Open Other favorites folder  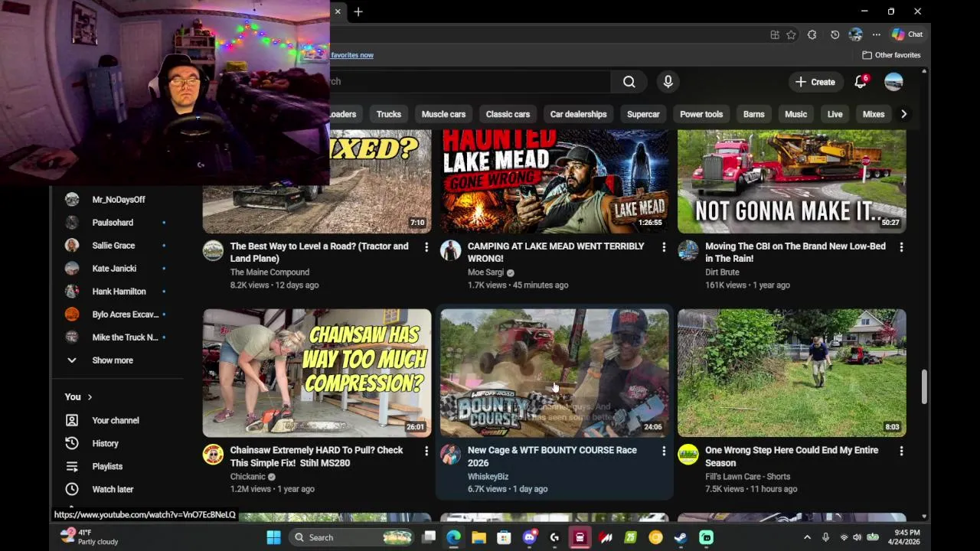pos(891,55)
